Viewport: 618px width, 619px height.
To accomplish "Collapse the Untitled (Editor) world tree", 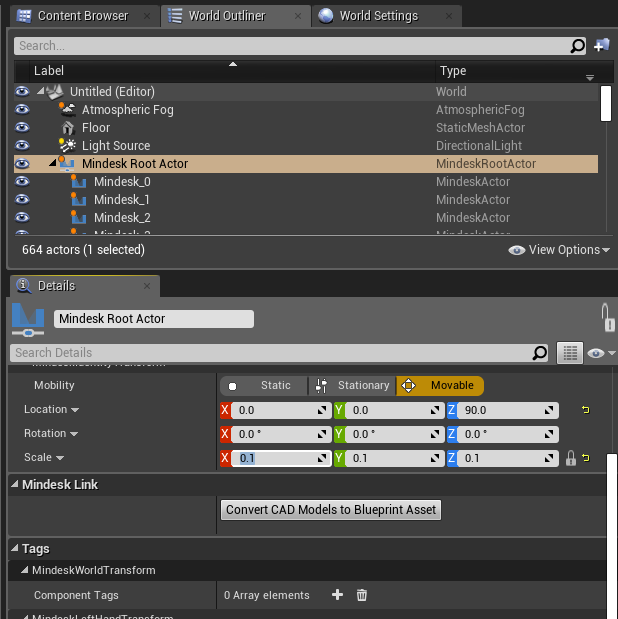I will 40,92.
